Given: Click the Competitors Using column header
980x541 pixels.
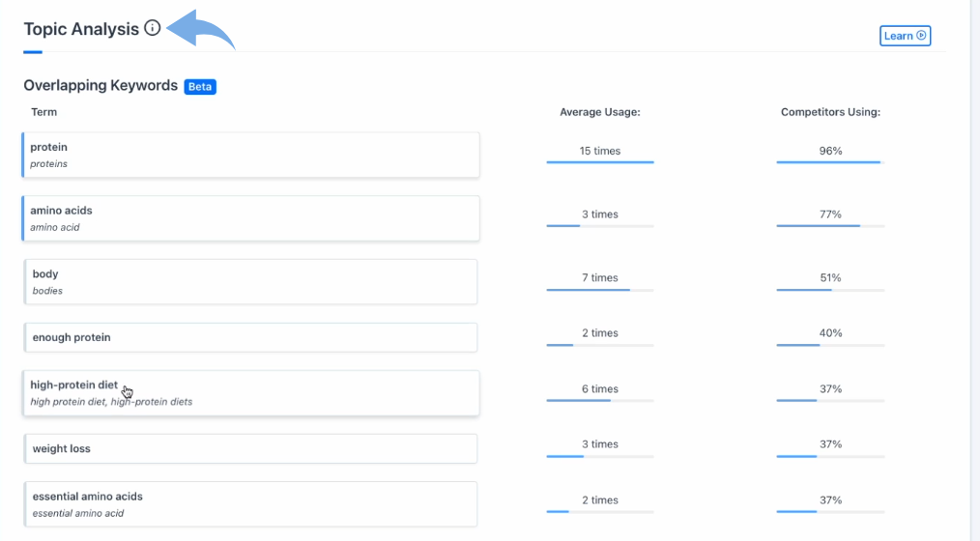Looking at the screenshot, I should (x=830, y=112).
